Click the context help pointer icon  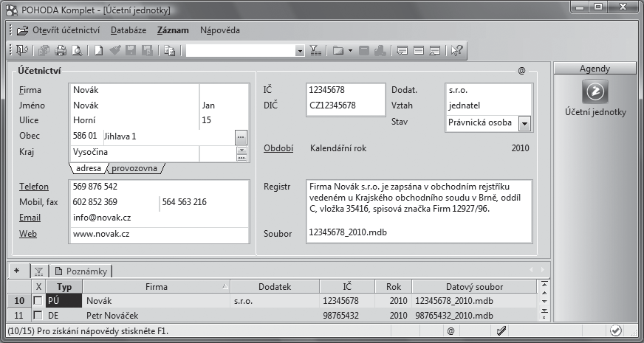click(x=456, y=50)
